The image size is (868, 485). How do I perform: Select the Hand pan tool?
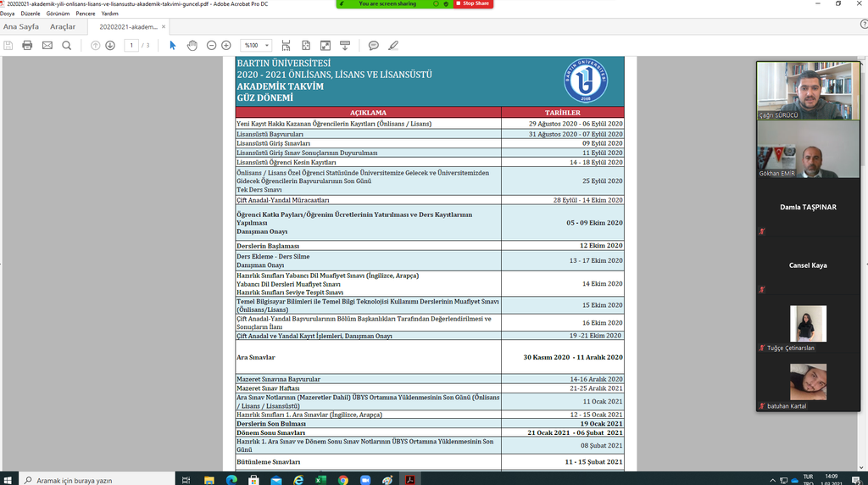point(192,45)
